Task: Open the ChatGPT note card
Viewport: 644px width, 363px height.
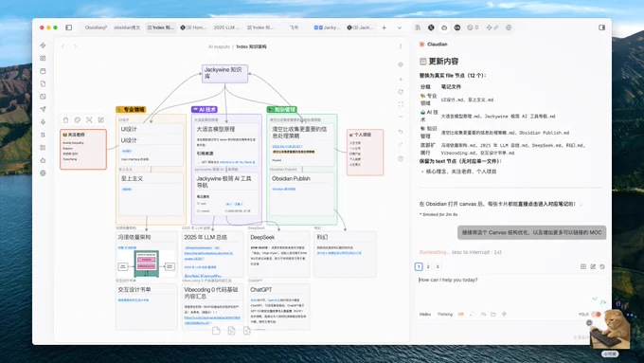Action: tap(278, 307)
